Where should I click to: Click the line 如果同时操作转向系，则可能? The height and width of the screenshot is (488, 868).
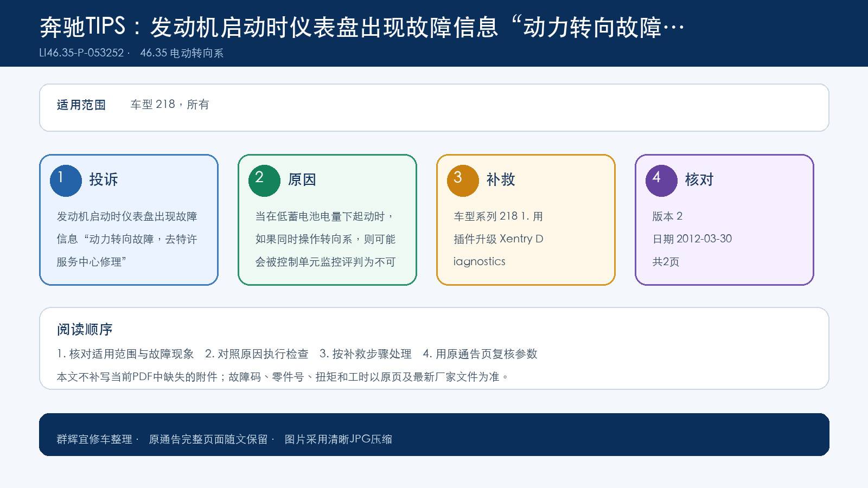pos(325,239)
